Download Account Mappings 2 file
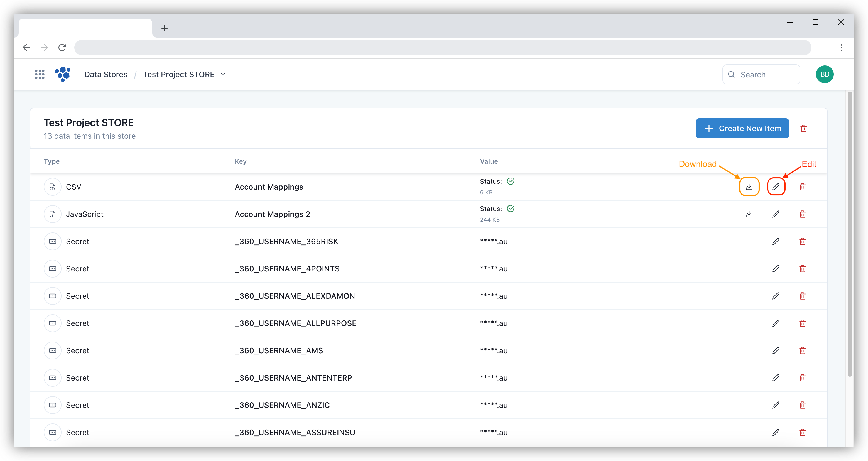The width and height of the screenshot is (868, 461). [749, 214]
